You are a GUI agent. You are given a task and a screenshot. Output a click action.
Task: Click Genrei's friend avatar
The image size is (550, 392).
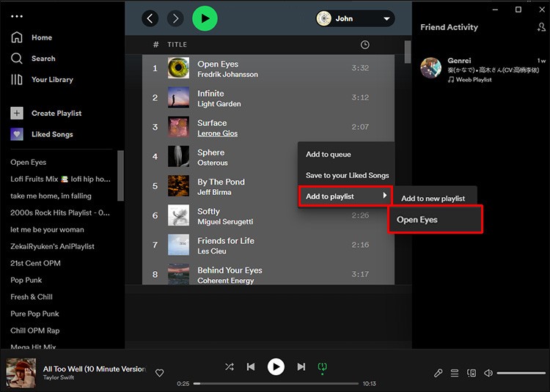(431, 67)
